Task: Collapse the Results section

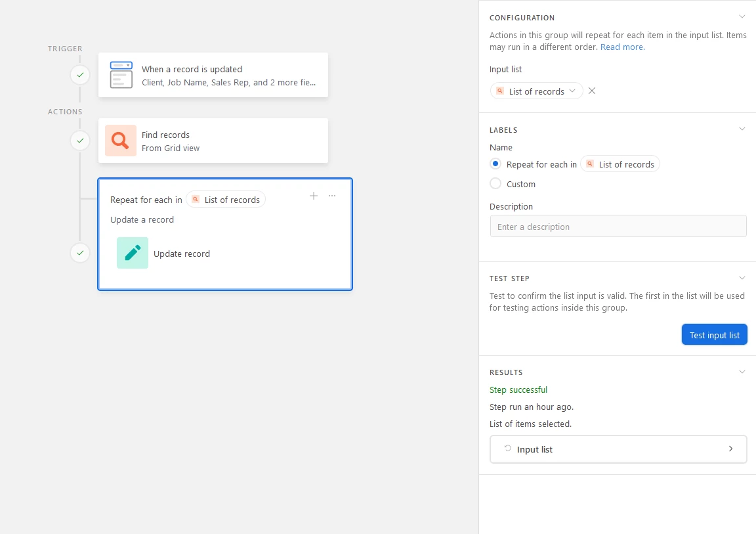Action: pyautogui.click(x=742, y=372)
